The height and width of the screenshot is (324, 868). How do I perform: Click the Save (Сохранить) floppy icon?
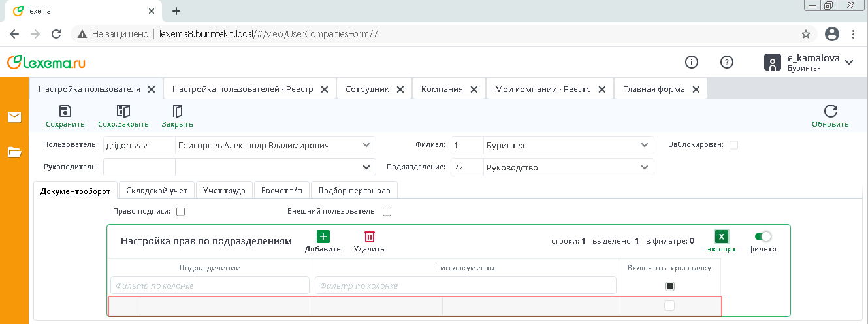click(x=65, y=111)
